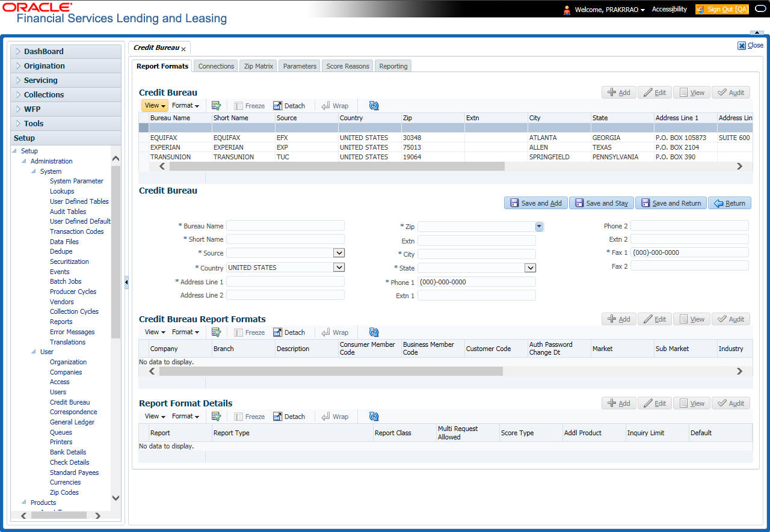The height and width of the screenshot is (532, 770).
Task: Click the query icon in Credit Bureau toolbar
Action: pyautogui.click(x=217, y=106)
